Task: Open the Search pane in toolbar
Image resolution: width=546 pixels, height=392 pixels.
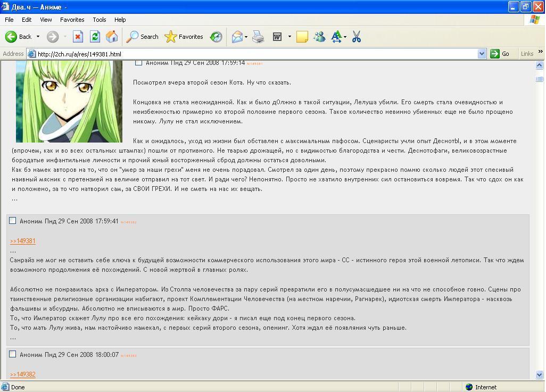Action: coord(142,37)
